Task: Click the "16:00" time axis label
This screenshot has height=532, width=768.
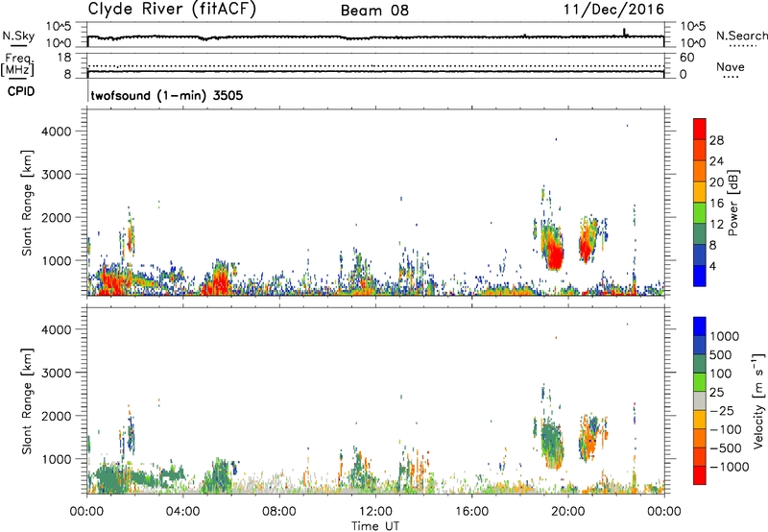Action: (471, 512)
